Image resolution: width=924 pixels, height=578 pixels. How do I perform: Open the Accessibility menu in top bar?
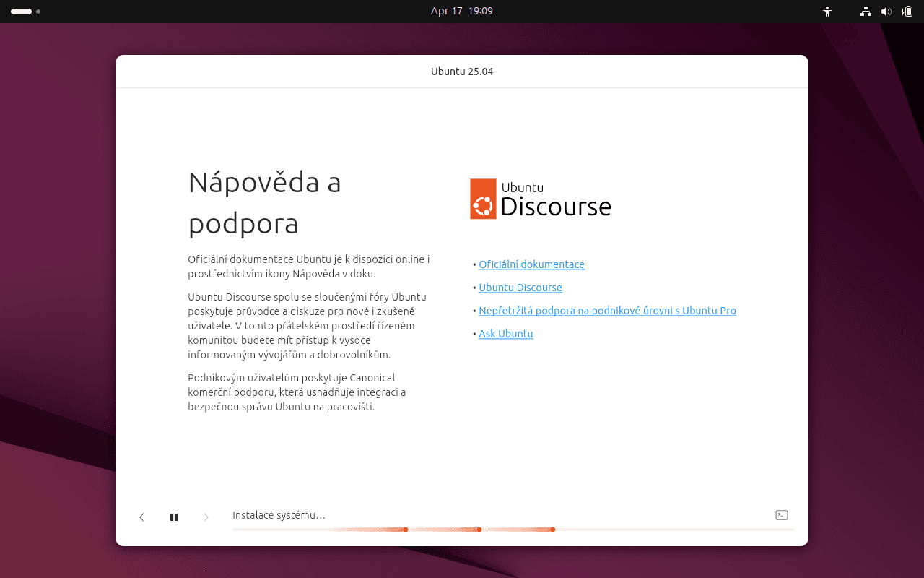(827, 12)
